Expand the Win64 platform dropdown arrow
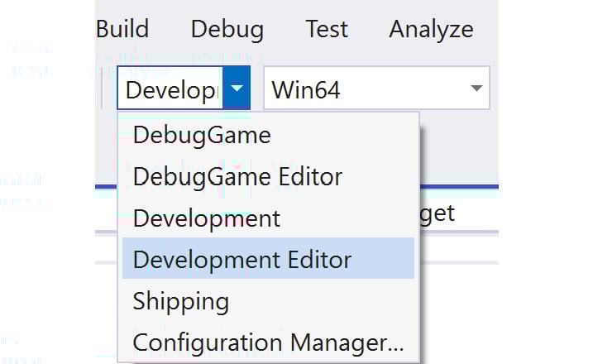The image size is (593, 364). click(476, 89)
